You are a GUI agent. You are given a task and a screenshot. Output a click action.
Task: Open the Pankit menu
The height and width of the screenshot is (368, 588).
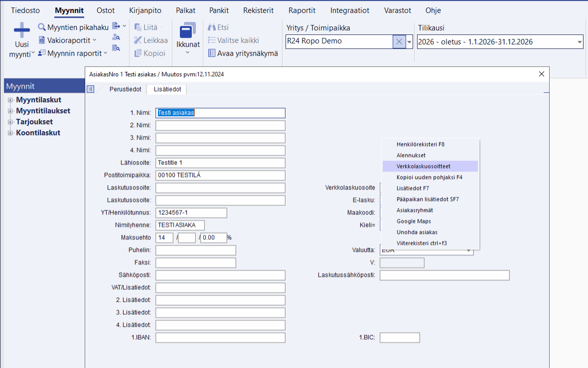pos(219,10)
